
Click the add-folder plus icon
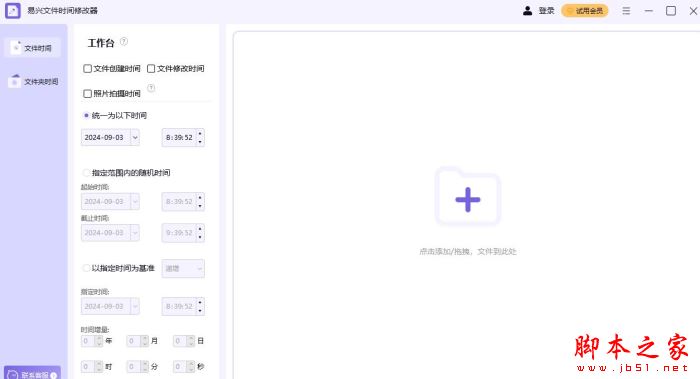tap(467, 199)
